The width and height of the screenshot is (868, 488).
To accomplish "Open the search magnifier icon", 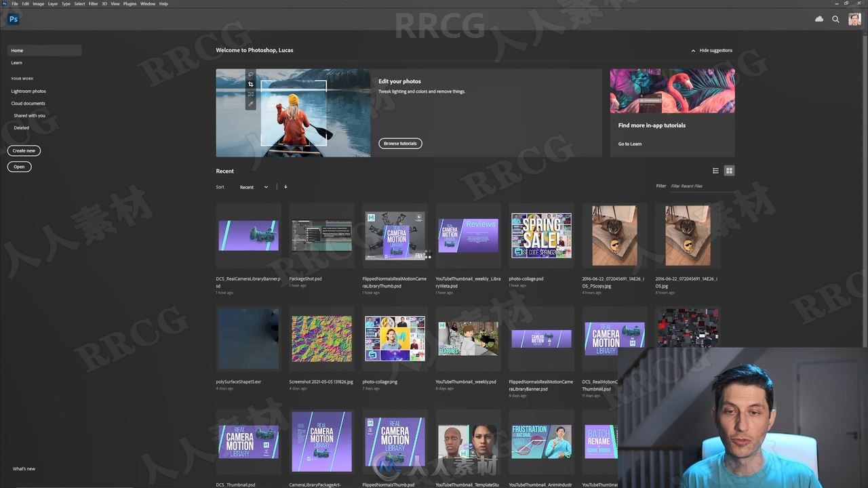I will coord(836,20).
